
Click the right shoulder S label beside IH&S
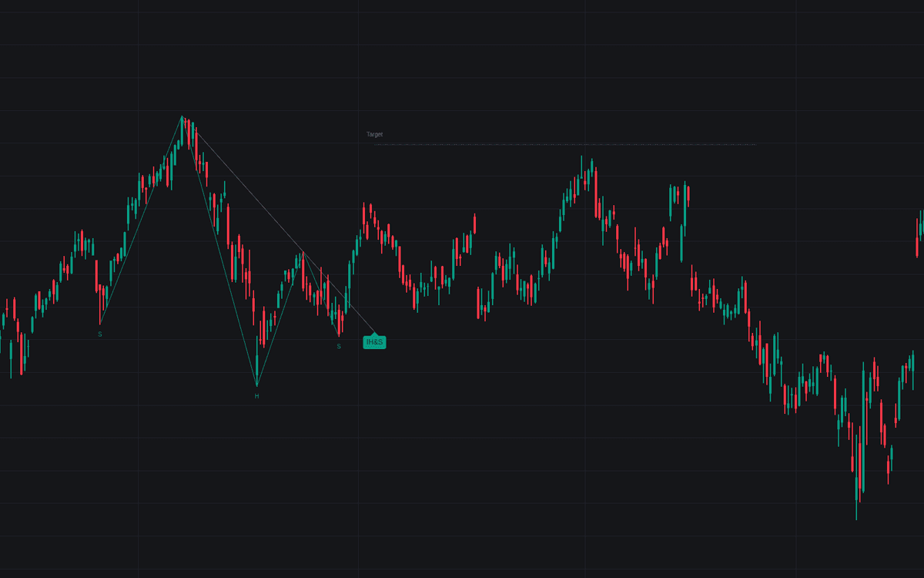point(339,347)
